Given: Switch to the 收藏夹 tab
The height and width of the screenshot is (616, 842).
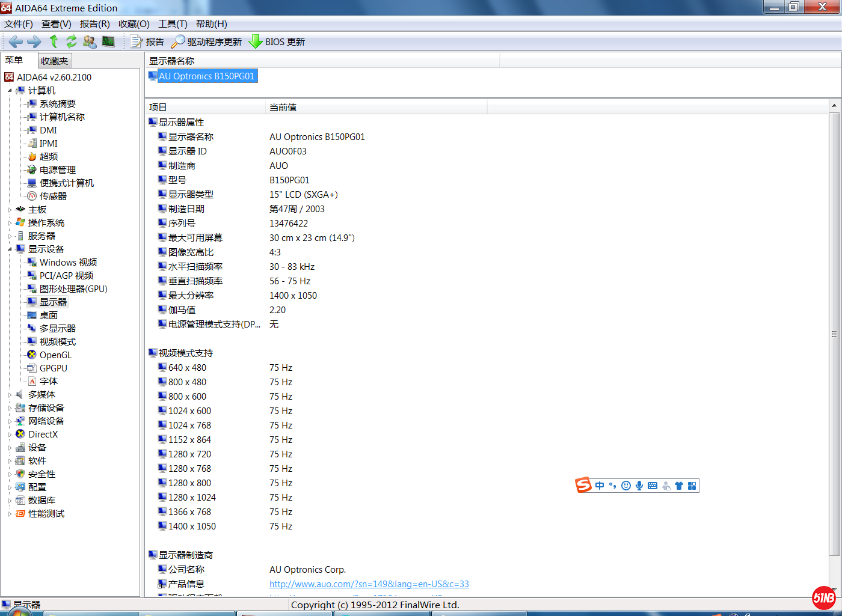Looking at the screenshot, I should pos(55,61).
